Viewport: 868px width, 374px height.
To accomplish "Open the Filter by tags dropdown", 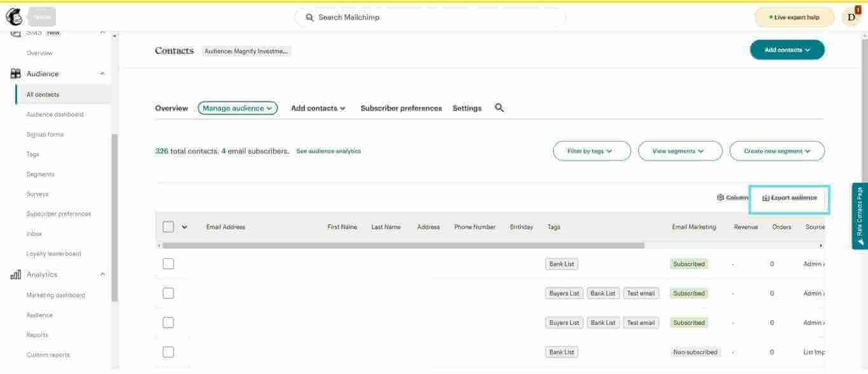I will click(592, 151).
